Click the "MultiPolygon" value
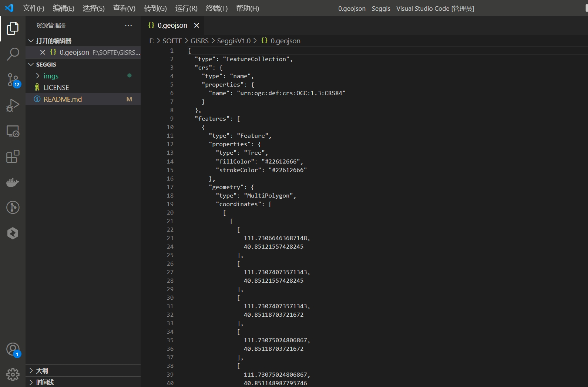The height and width of the screenshot is (387, 588). pos(269,195)
